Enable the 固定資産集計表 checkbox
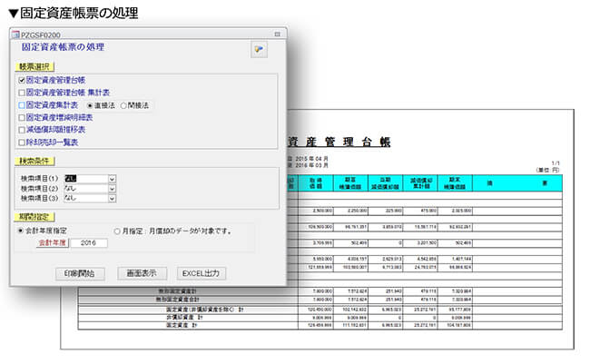Image resolution: width=590 pixels, height=364 pixels. click(x=22, y=105)
